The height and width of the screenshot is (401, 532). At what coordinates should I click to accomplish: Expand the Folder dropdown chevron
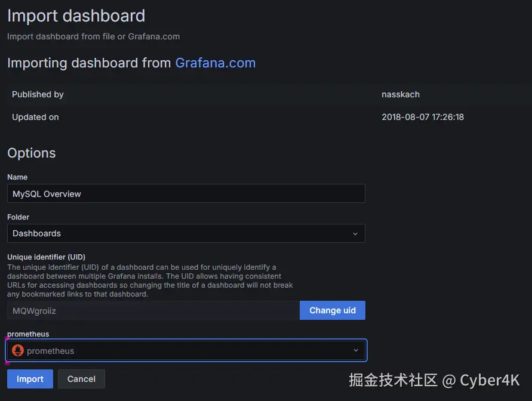355,233
